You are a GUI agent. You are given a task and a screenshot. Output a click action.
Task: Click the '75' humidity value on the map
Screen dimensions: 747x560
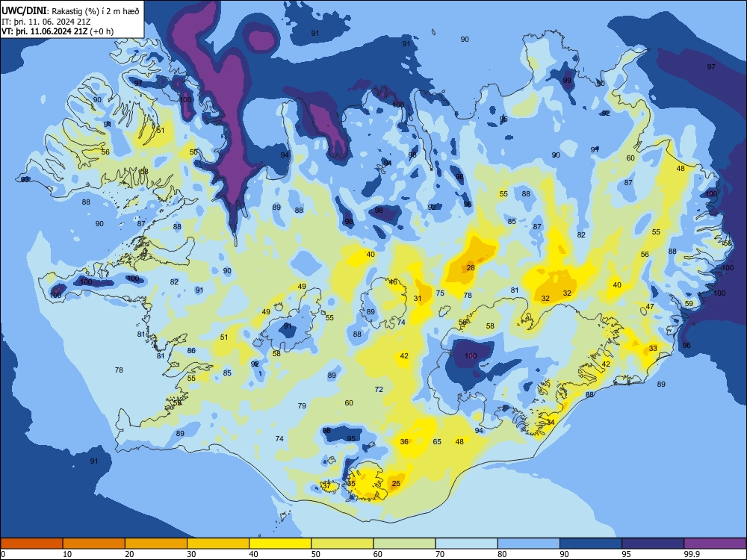click(440, 293)
